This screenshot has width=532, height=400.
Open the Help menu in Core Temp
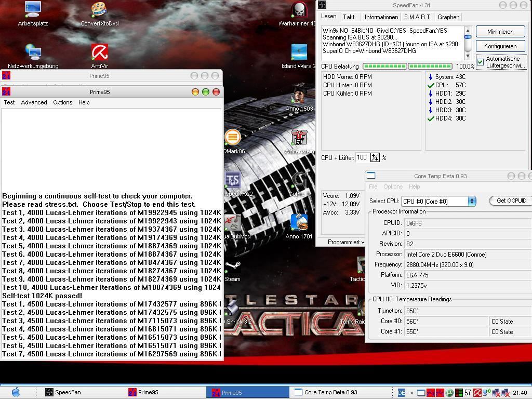click(414, 186)
